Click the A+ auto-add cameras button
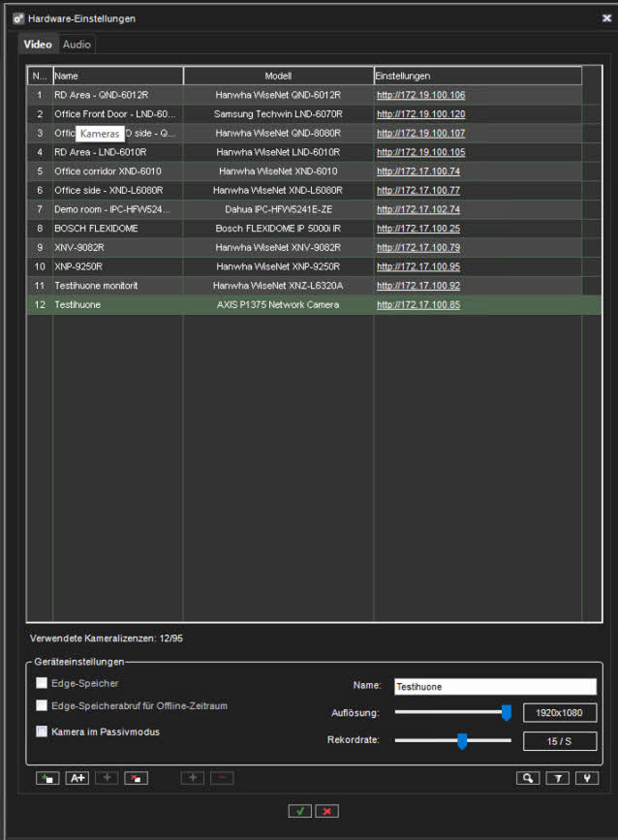This screenshot has width=618, height=840. tap(77, 778)
